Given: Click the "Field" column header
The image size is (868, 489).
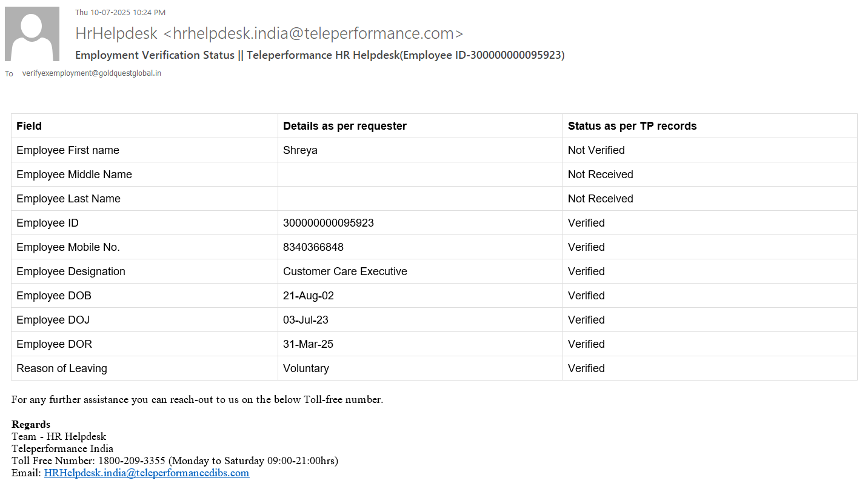Looking at the screenshot, I should point(29,126).
